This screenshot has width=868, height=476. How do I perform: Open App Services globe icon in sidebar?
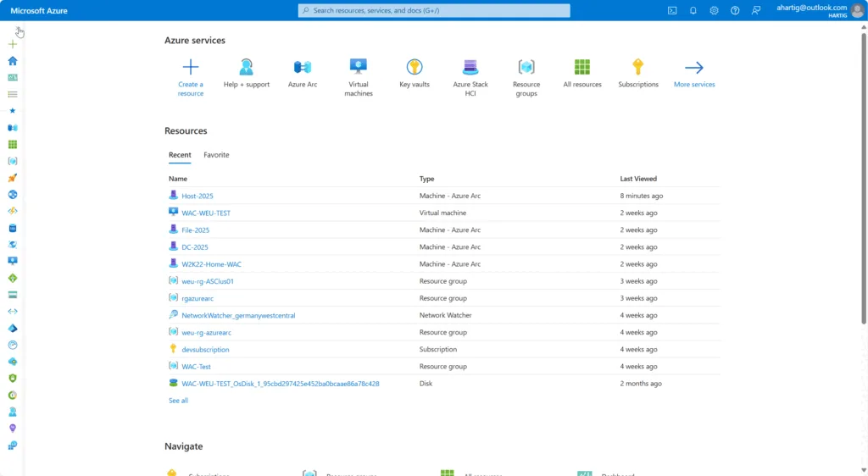click(12, 195)
